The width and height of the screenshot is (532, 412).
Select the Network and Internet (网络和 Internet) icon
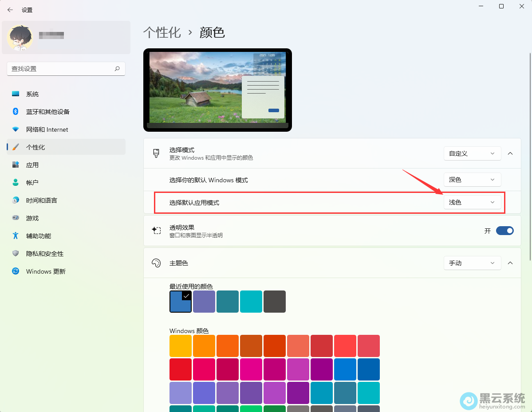click(x=16, y=129)
